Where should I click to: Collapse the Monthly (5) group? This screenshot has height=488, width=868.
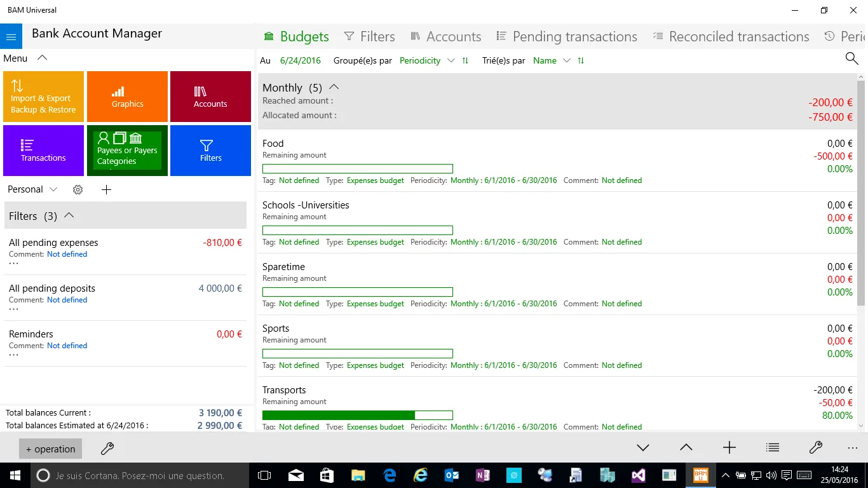point(334,86)
